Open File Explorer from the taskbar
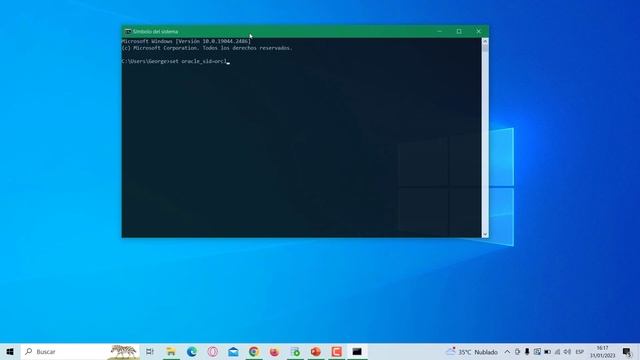640x360 pixels. coord(171,351)
